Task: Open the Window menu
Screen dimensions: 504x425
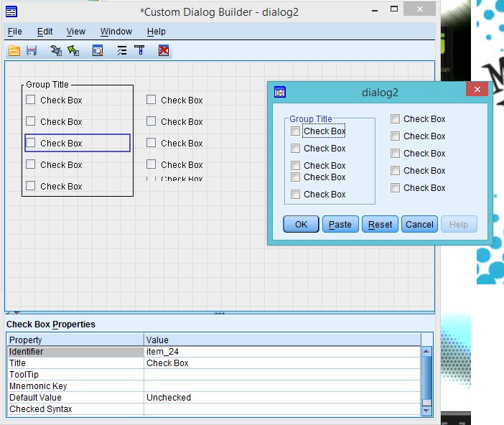Action: pyautogui.click(x=116, y=32)
